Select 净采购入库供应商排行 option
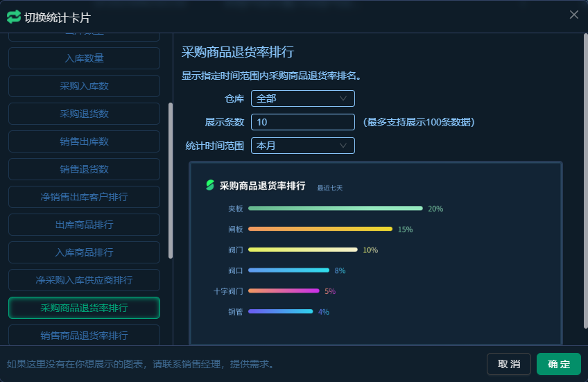 pyautogui.click(x=84, y=280)
